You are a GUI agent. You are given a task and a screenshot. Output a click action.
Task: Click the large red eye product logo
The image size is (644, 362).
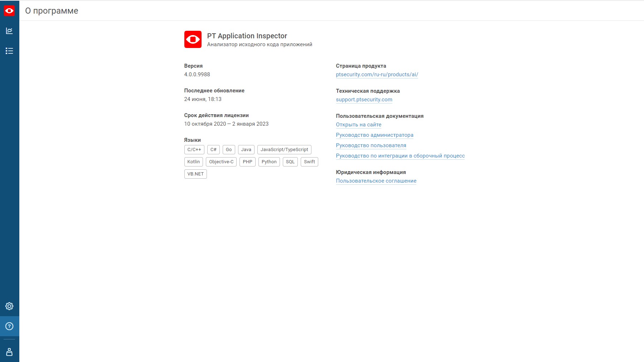(x=193, y=39)
